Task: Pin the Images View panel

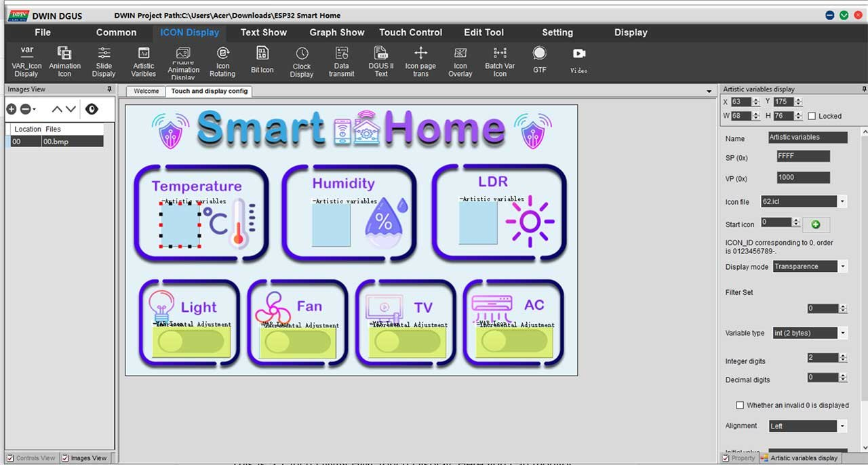Action: coord(109,89)
